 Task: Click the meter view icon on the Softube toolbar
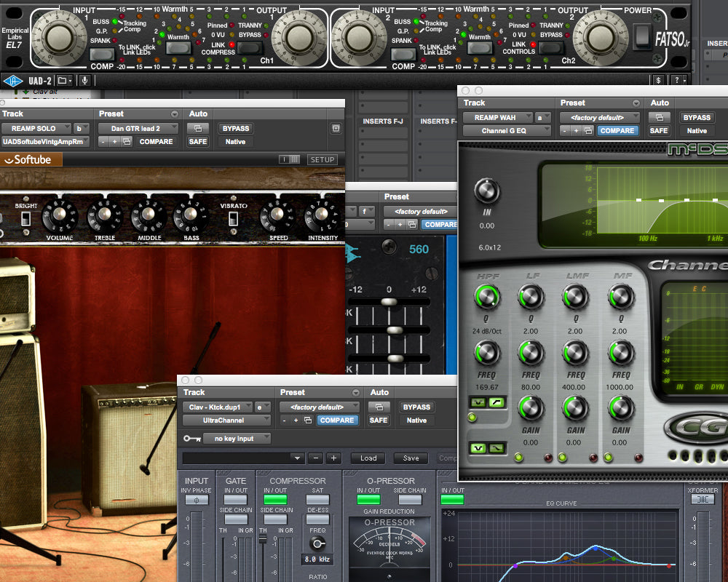[x=290, y=159]
